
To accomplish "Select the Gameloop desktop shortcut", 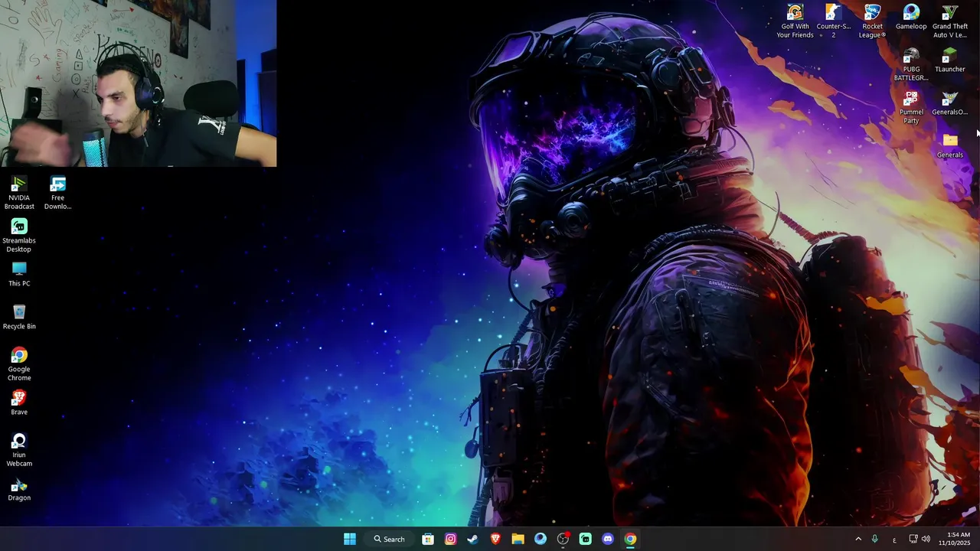I will (911, 18).
